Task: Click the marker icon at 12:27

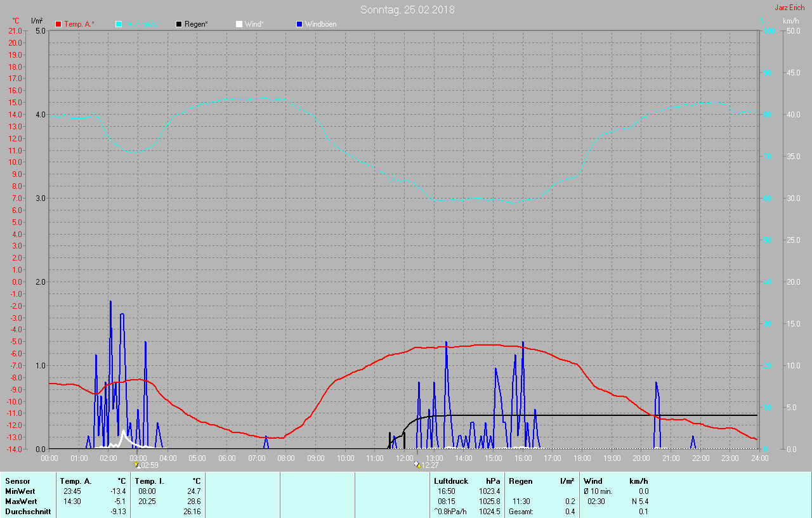Action: [417, 465]
